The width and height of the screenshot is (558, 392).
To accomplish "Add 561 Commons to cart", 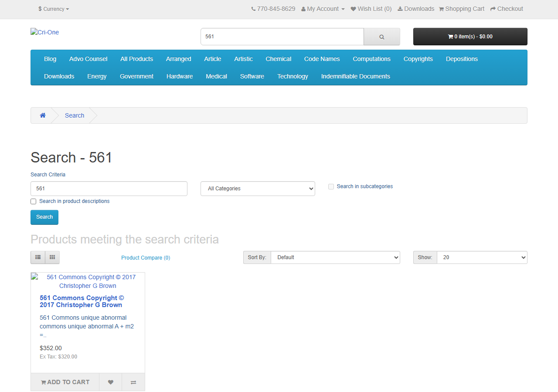I will point(65,382).
